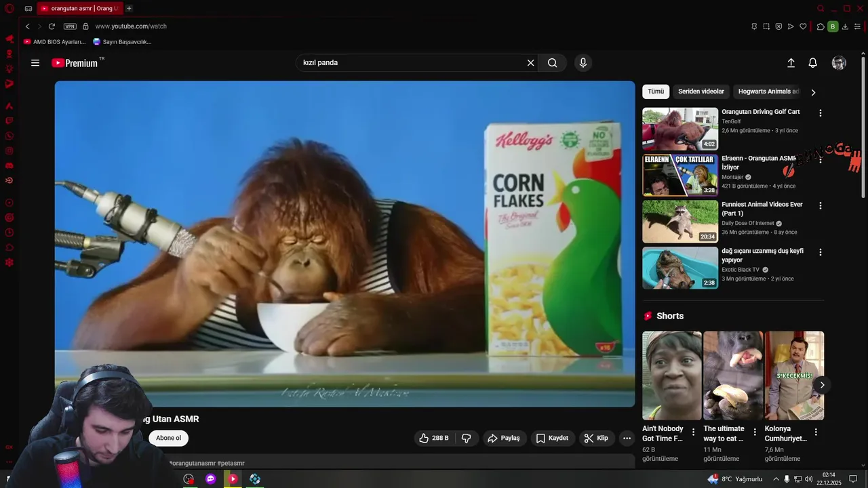The image size is (868, 488).
Task: Open the ad blocker shield icon
Action: tap(778, 26)
